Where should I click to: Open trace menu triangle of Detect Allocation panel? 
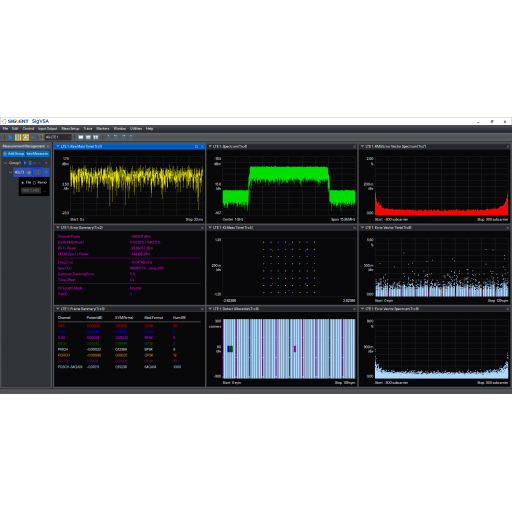pyautogui.click(x=210, y=309)
